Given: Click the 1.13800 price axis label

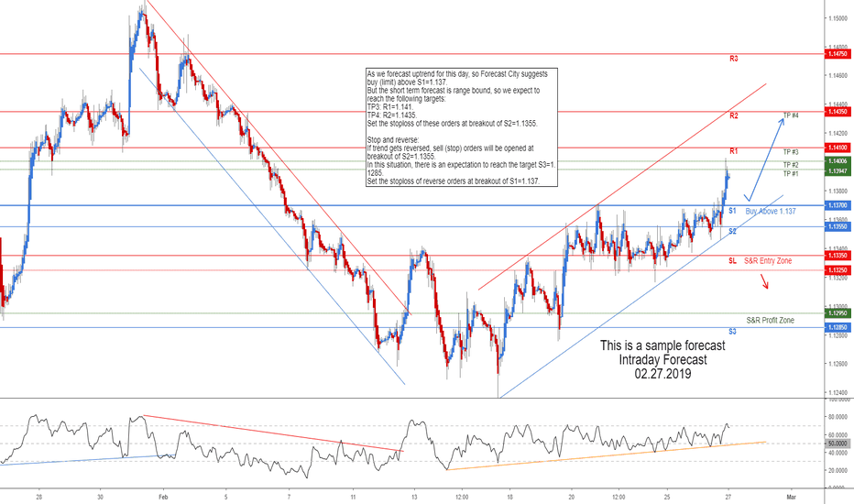Looking at the screenshot, I should pos(838,192).
